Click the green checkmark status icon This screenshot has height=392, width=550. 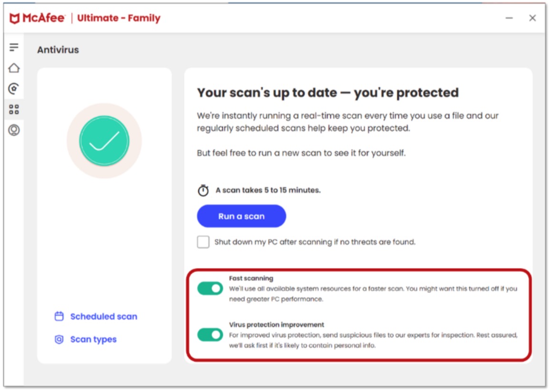[104, 141]
